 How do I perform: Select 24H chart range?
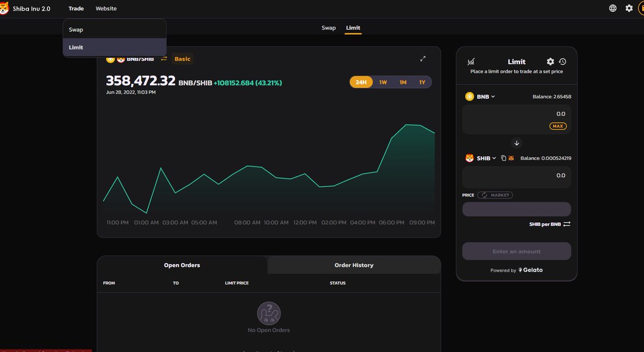[x=361, y=82]
